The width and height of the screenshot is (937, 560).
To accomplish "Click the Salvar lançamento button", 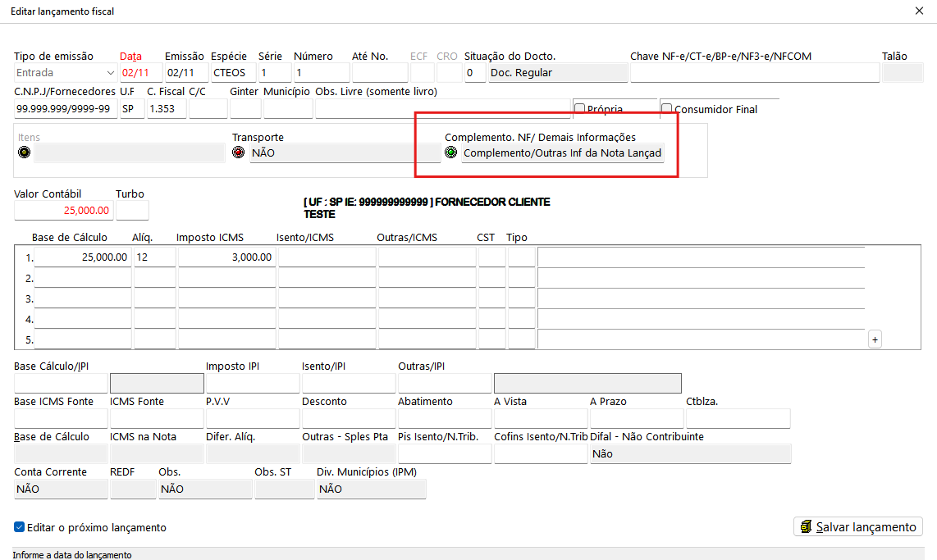I will [857, 526].
